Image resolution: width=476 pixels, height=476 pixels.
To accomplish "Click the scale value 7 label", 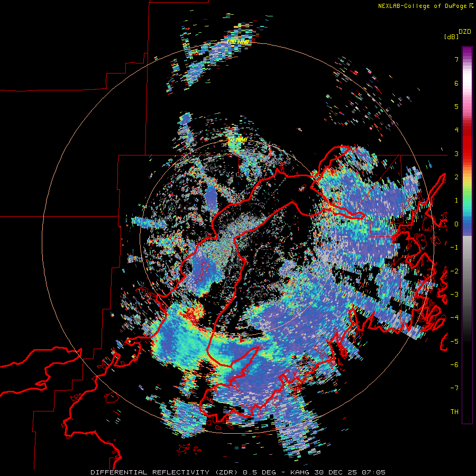I will [x=456, y=59].
